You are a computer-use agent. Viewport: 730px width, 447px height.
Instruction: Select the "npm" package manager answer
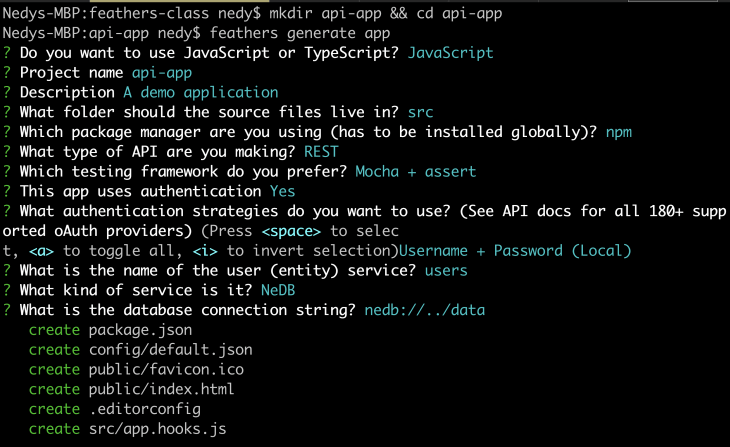[x=619, y=131]
